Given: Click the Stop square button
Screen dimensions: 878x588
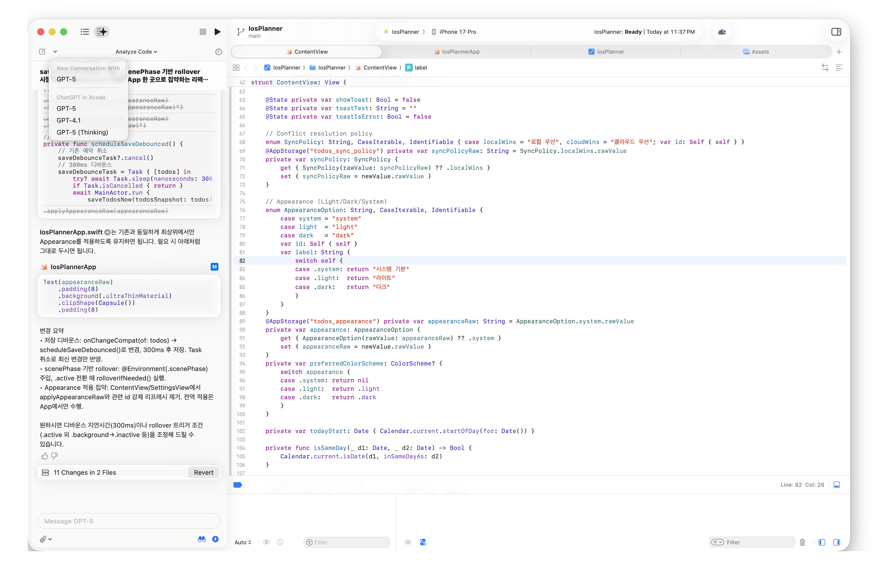Looking at the screenshot, I should click(x=203, y=32).
